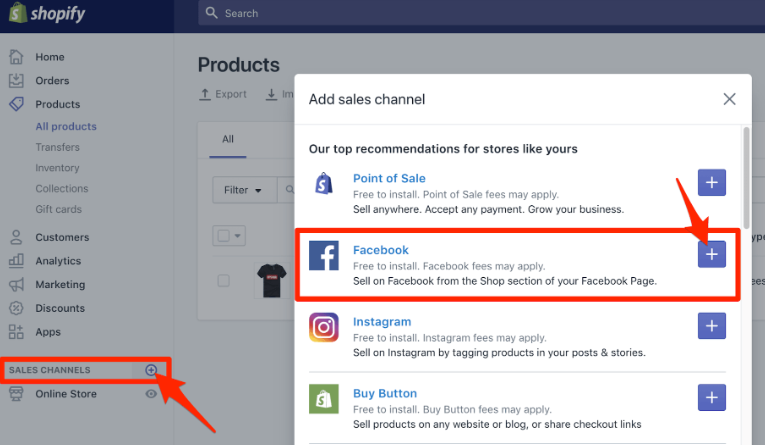Go to Discounts section

pos(60,308)
